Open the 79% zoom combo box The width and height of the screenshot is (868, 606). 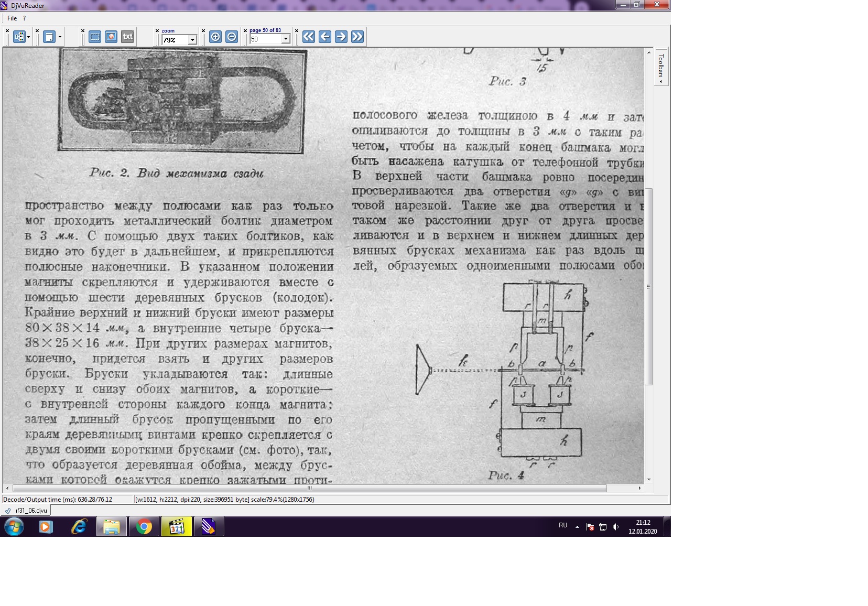pyautogui.click(x=179, y=40)
